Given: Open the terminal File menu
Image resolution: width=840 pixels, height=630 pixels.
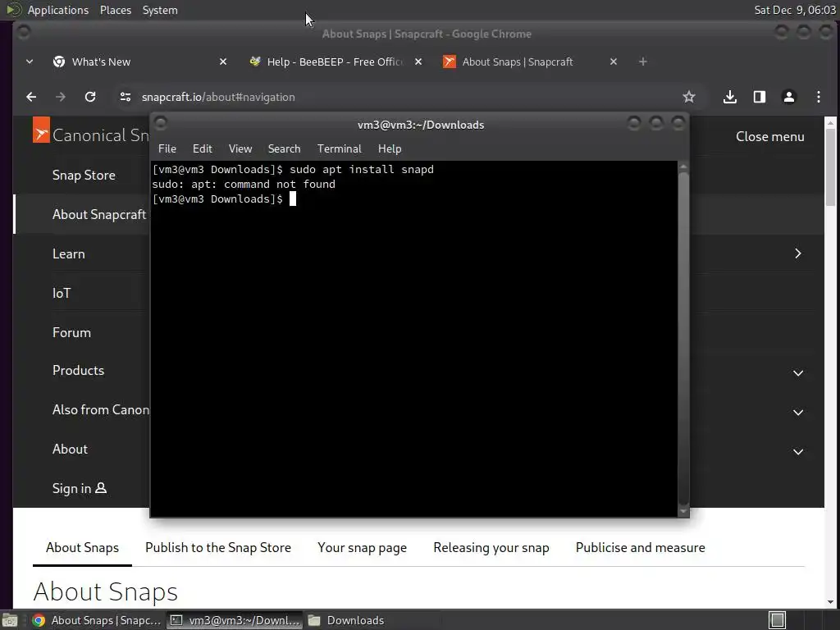Looking at the screenshot, I should (167, 149).
